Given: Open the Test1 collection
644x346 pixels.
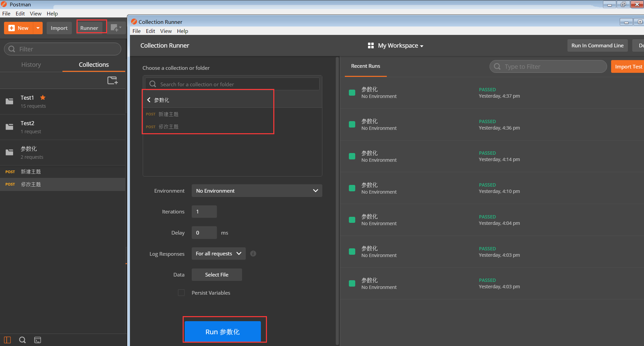Looking at the screenshot, I should (62, 101).
